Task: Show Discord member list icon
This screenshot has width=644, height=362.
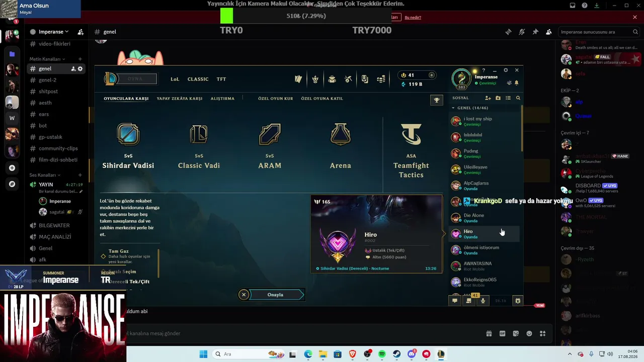Action: click(x=549, y=32)
